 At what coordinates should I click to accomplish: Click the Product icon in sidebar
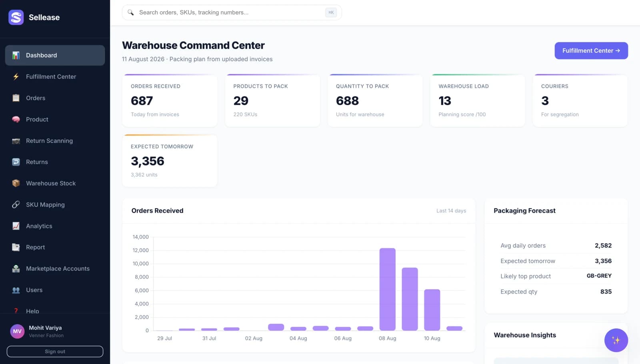point(16,119)
